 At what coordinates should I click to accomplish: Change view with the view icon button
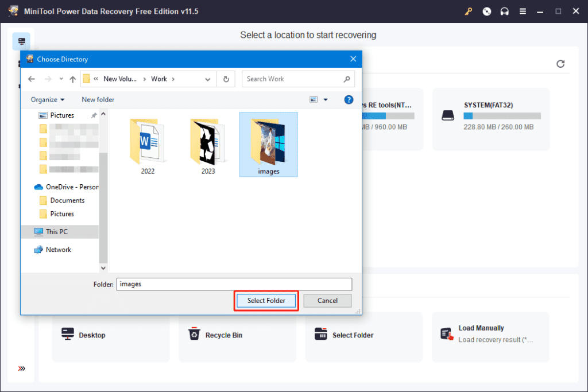pyautogui.click(x=314, y=100)
